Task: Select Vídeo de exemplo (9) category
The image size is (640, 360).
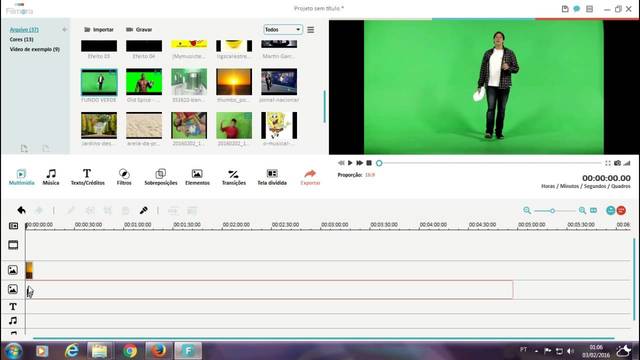Action: point(35,49)
